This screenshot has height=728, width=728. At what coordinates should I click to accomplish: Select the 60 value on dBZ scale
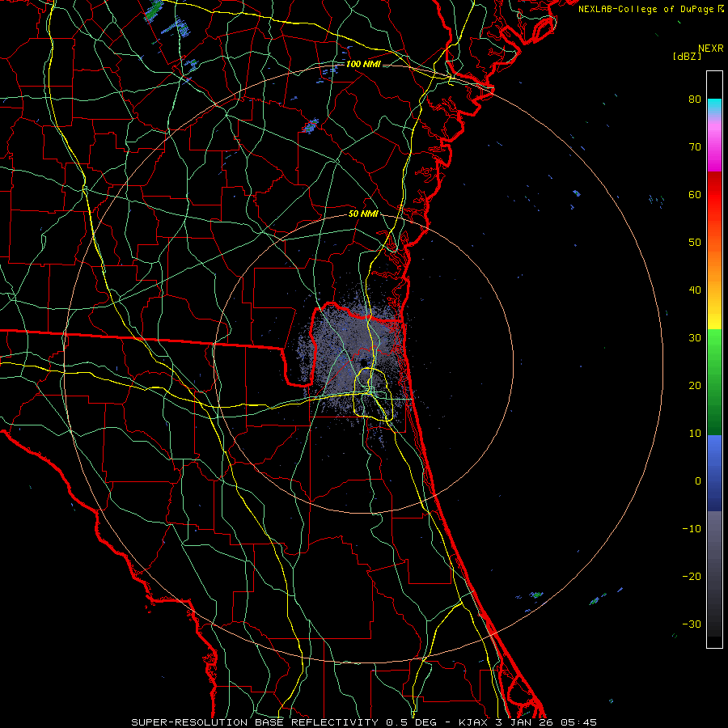point(695,194)
